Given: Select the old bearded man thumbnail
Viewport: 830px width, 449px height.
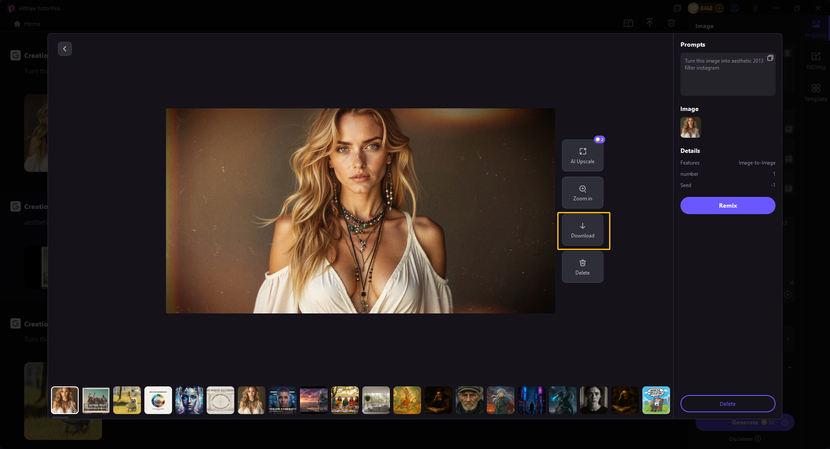Looking at the screenshot, I should (x=469, y=400).
